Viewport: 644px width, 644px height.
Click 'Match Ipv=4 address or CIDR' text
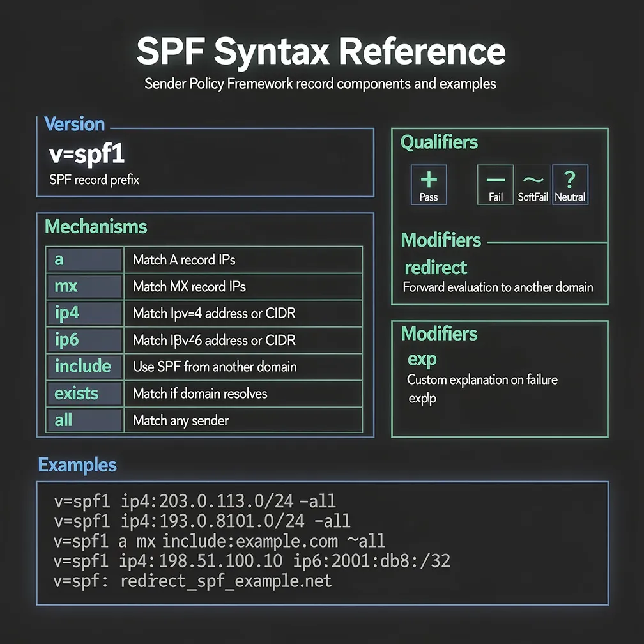(214, 313)
